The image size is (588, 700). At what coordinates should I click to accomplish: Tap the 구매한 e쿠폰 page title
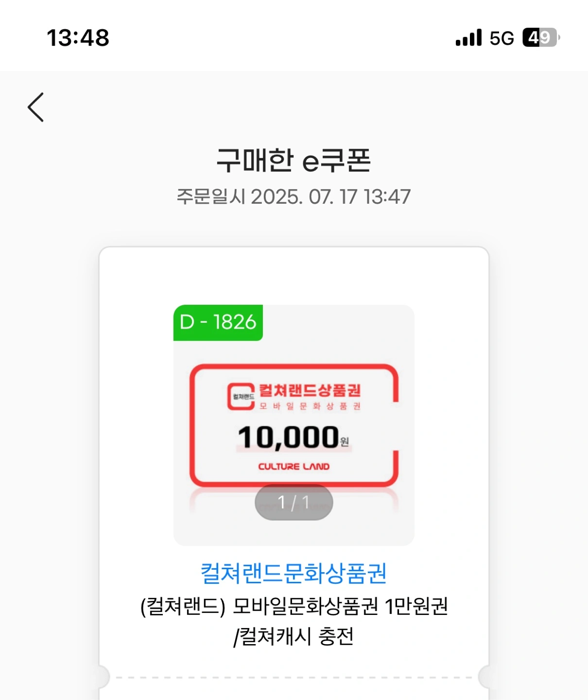pos(294,160)
